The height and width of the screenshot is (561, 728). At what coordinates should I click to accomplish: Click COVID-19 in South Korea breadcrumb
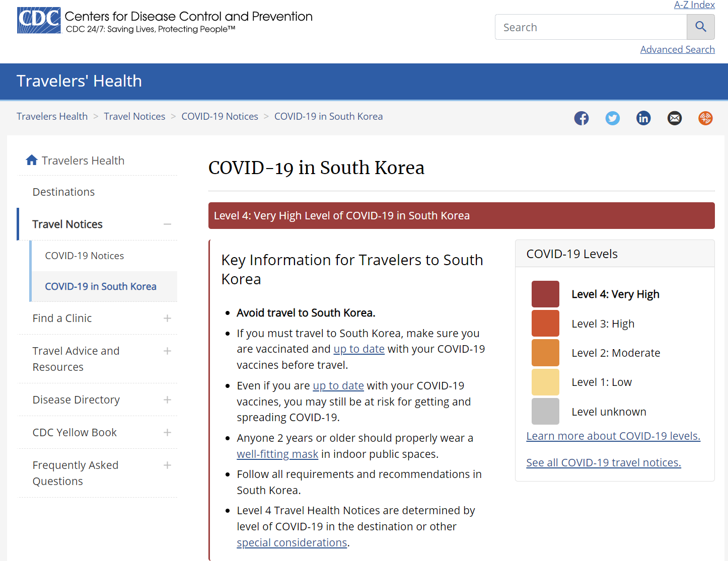(328, 116)
